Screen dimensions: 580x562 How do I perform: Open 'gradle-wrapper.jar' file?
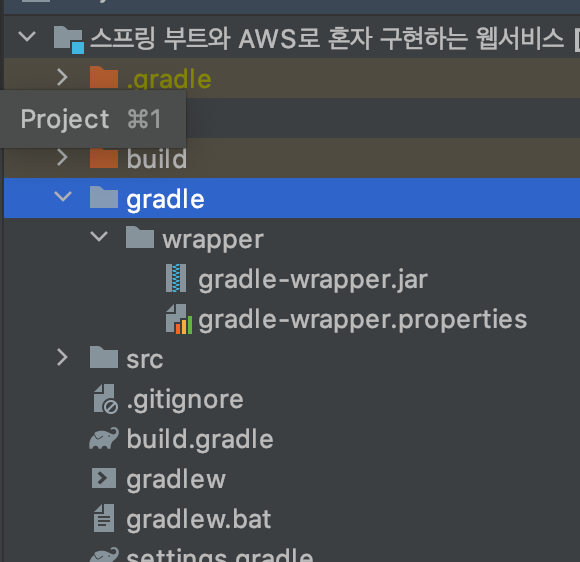[x=313, y=280]
